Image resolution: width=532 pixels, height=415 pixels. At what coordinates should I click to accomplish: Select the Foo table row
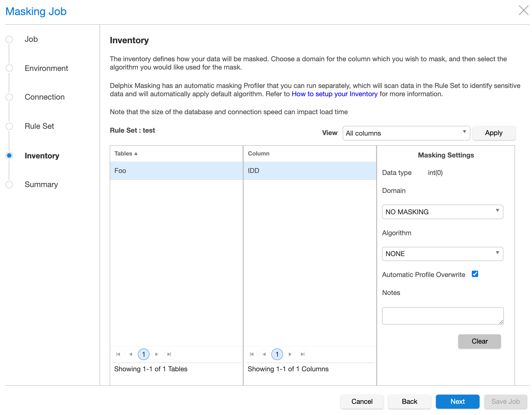(x=176, y=171)
